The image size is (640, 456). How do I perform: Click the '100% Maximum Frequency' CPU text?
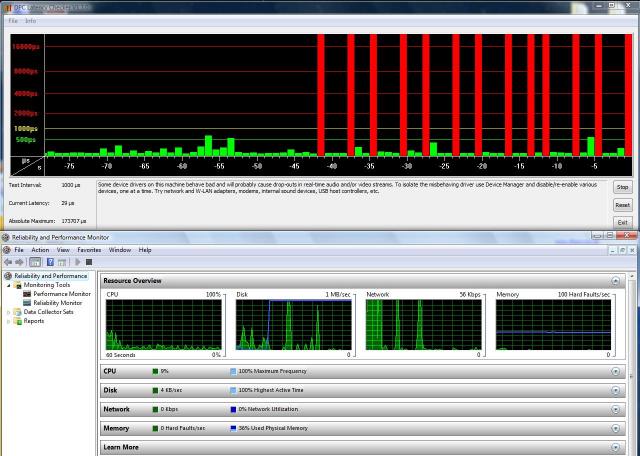[272, 371]
